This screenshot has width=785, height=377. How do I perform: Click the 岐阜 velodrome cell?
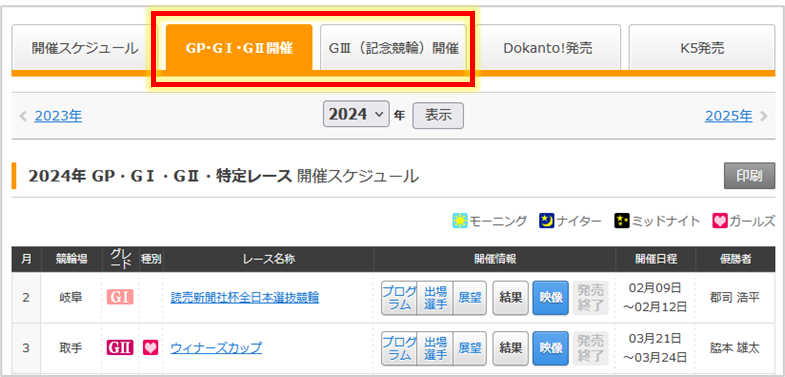(72, 298)
